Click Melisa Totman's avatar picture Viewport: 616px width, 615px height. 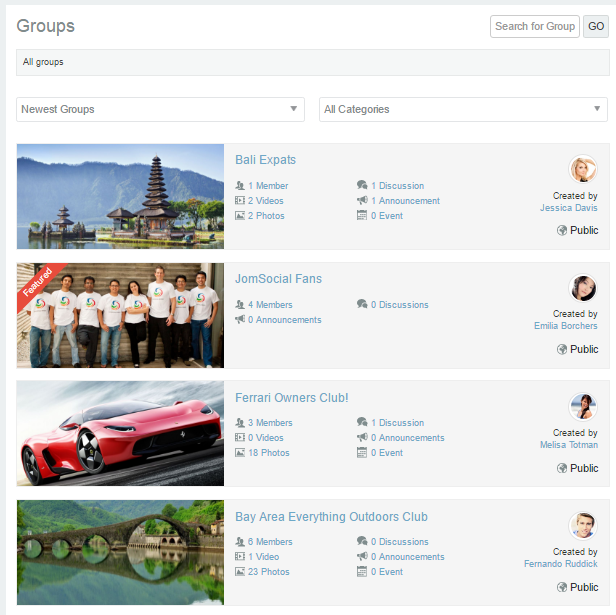click(583, 407)
